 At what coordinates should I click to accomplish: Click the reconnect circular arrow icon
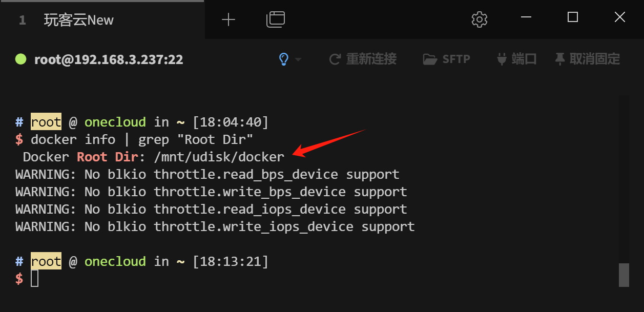click(x=335, y=58)
